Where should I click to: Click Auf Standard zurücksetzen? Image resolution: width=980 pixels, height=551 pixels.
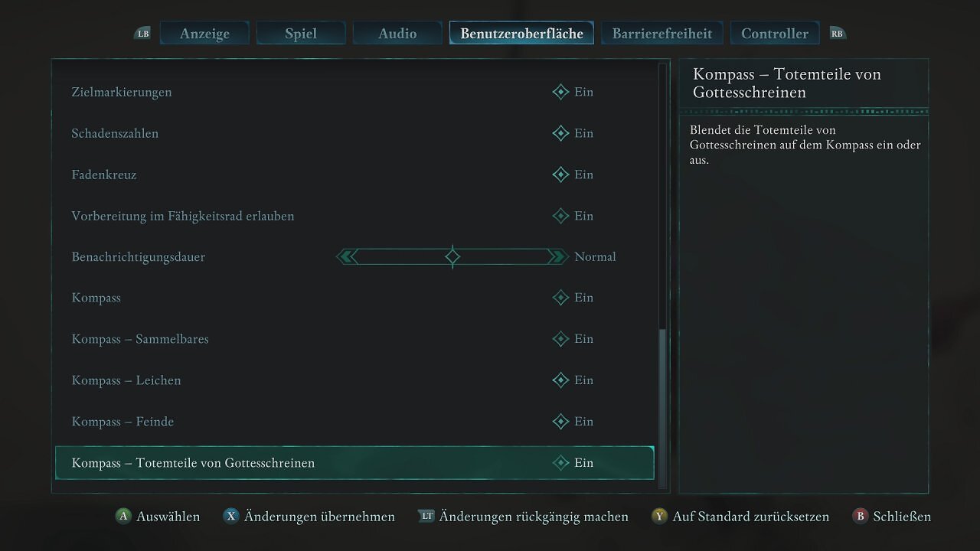[x=750, y=517]
